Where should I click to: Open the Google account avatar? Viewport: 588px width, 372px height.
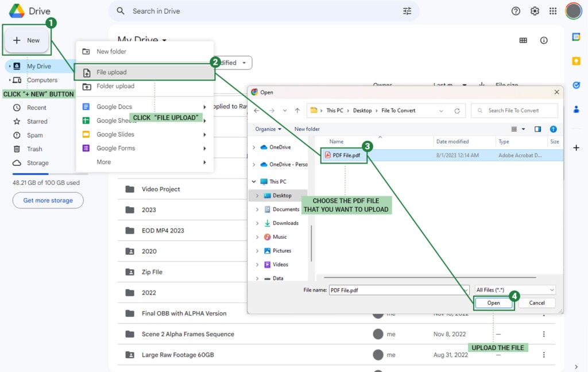pyautogui.click(x=574, y=11)
